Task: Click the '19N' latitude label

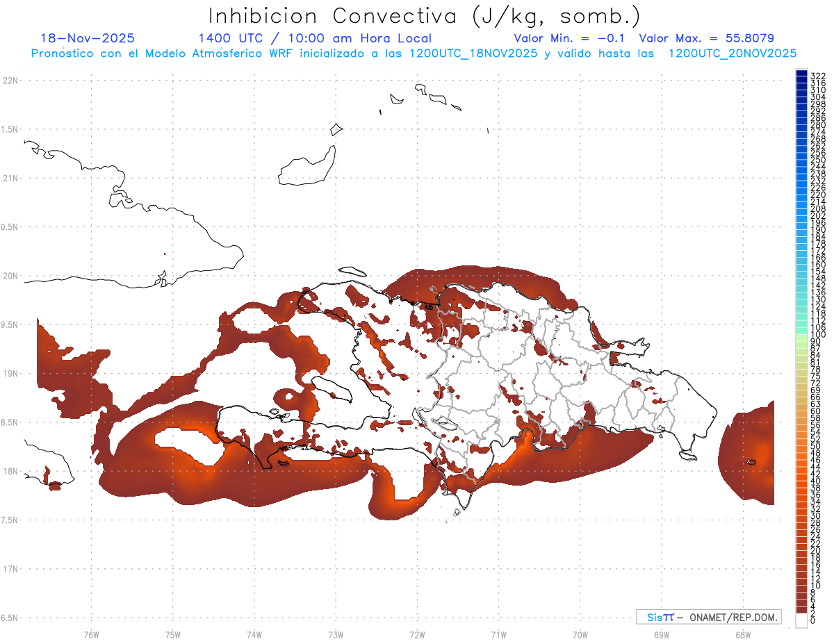Action: click(x=11, y=374)
